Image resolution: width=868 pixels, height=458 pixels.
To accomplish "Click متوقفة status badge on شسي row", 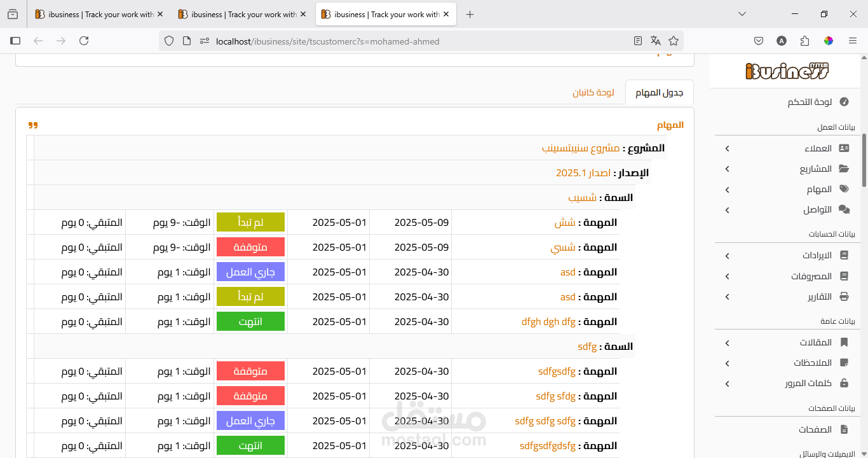I will coord(250,247).
